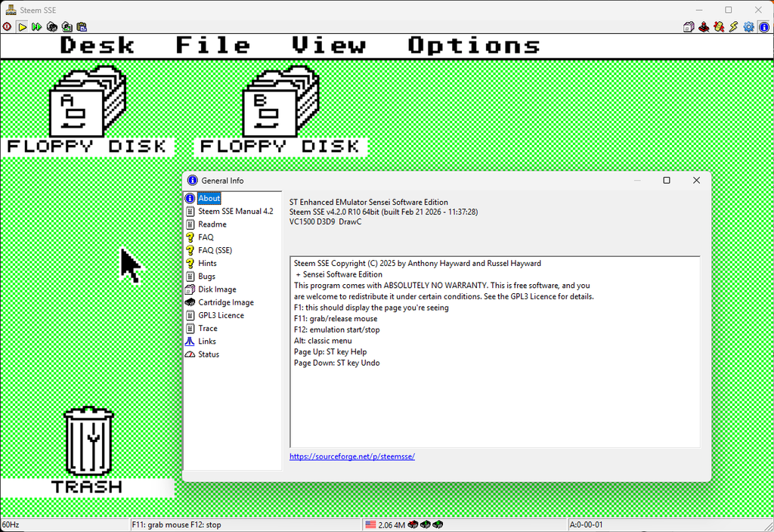The width and height of the screenshot is (774, 532).
Task: Select the GPL3 Licence entry
Action: (221, 315)
